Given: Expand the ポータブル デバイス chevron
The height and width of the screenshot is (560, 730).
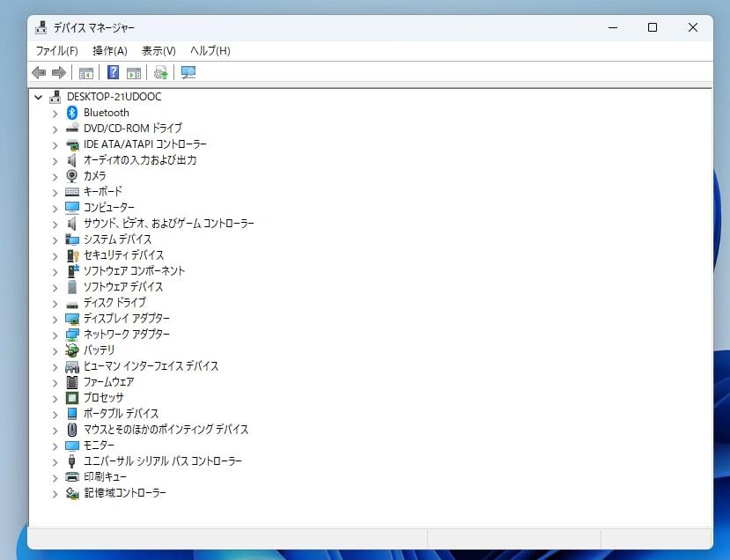Looking at the screenshot, I should tap(55, 414).
